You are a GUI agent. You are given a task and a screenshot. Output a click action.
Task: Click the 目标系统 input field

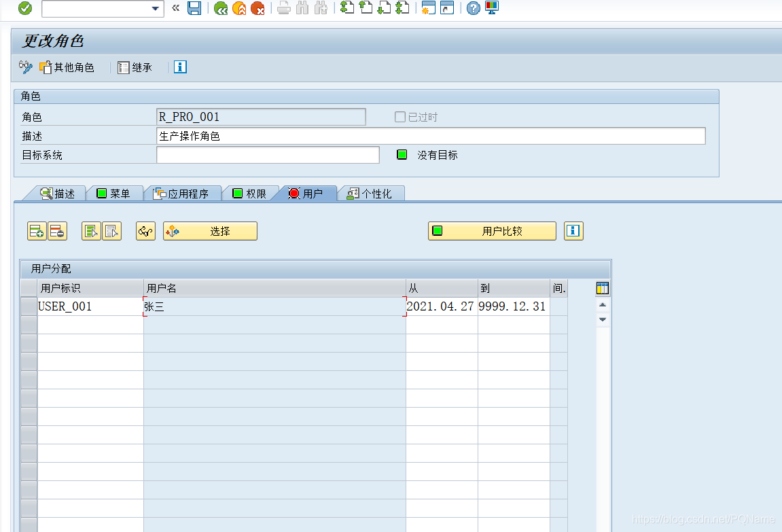point(268,155)
